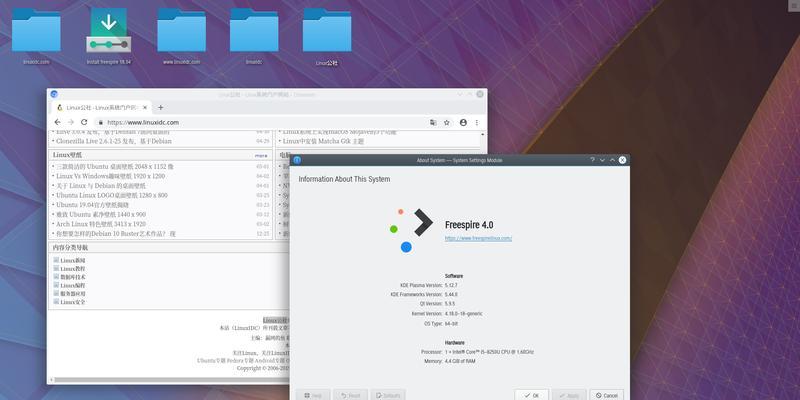
Task: Click the translate page icon in address bar
Action: point(433,122)
